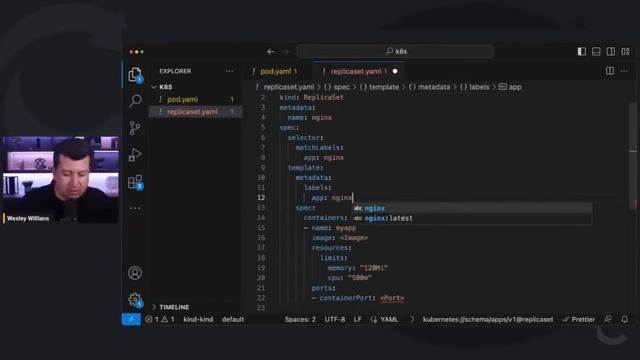Click line 22 containerPort <Port> placeholder
This screenshot has height=360, width=640.
pyautogui.click(x=392, y=298)
